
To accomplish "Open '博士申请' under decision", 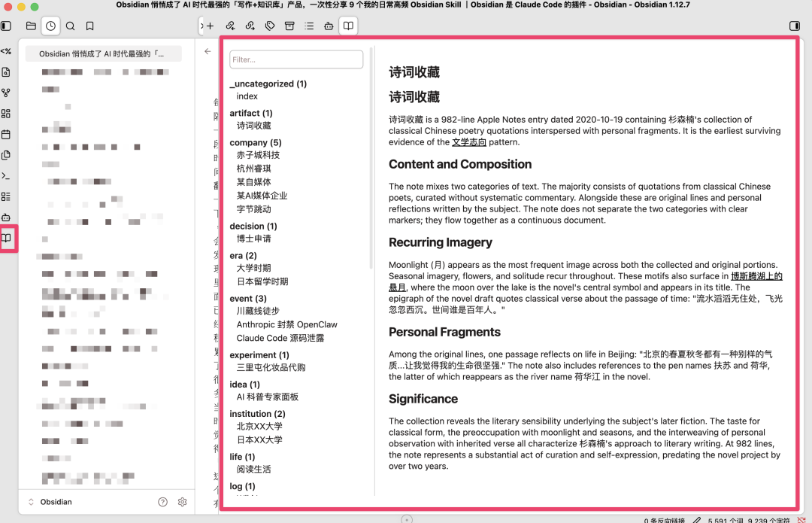I will (254, 239).
